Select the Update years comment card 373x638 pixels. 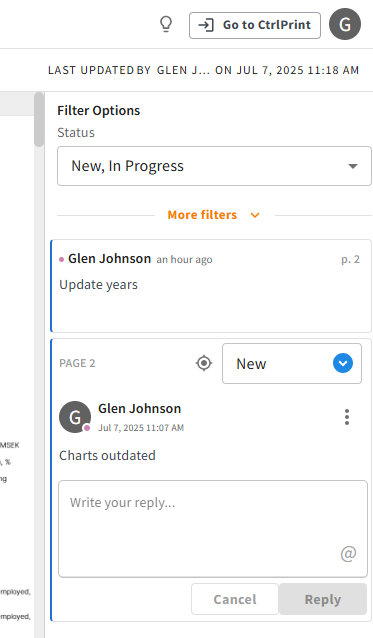click(211, 286)
